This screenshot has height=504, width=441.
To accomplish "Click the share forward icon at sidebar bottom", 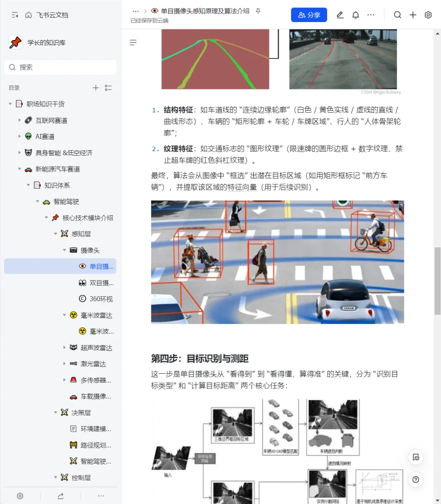I will [x=60, y=496].
